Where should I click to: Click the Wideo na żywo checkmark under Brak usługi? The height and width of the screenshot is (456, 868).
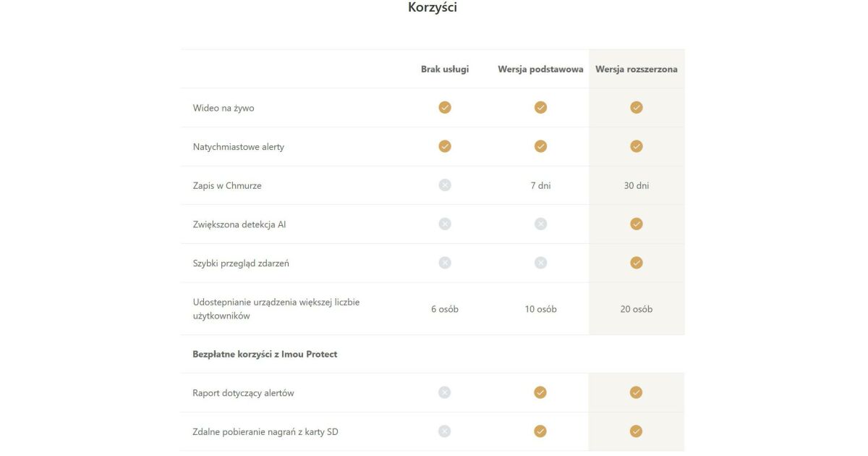(445, 107)
